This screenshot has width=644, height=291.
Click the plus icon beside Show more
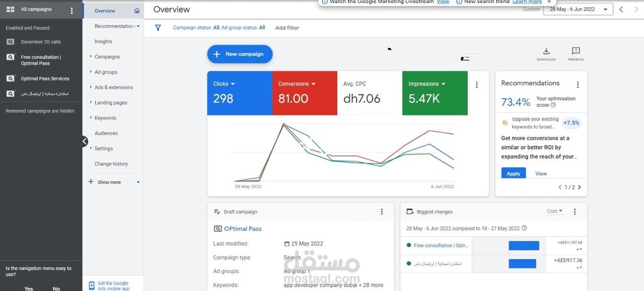[x=91, y=182]
